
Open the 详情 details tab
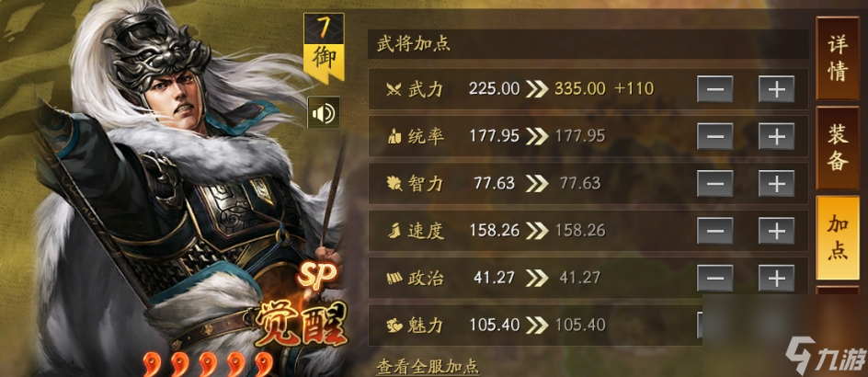(x=838, y=58)
